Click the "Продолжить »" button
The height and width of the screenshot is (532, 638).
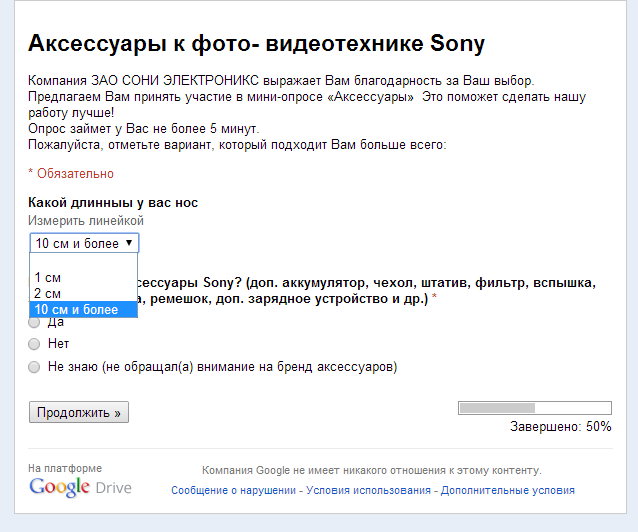(79, 412)
